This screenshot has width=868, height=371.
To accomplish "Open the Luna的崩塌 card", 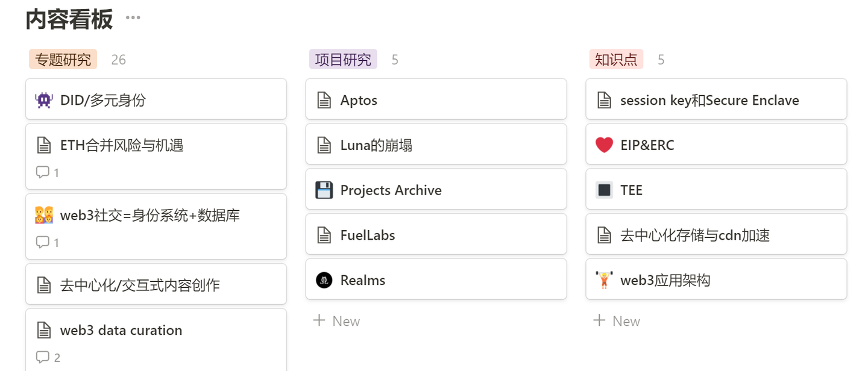I will click(376, 145).
